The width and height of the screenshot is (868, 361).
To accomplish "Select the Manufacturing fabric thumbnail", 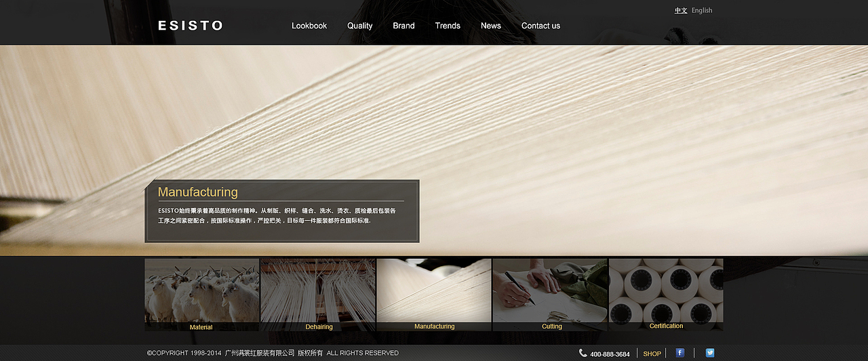I will point(434,295).
